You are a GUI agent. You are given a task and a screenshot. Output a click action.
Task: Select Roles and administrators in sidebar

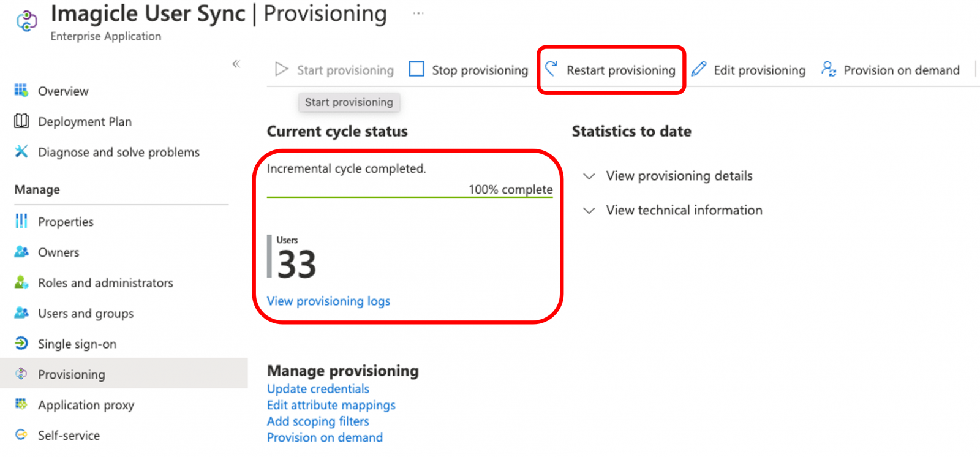coord(105,283)
